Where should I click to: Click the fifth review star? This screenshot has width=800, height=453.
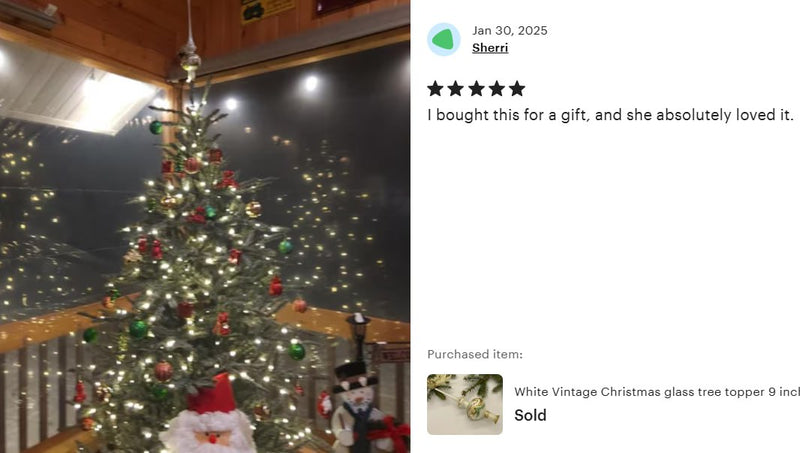coord(517,89)
